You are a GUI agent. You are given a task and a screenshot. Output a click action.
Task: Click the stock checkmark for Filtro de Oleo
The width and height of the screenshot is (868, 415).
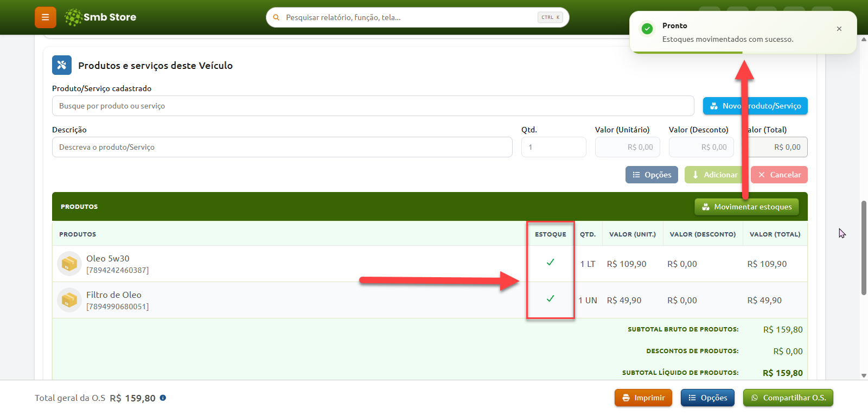pyautogui.click(x=550, y=299)
